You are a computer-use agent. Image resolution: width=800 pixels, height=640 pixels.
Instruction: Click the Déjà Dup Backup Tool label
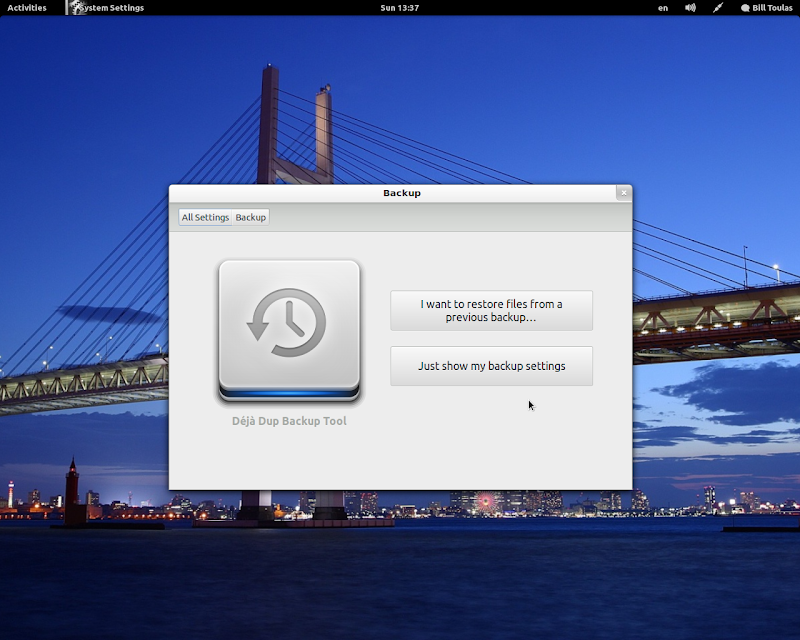(x=289, y=421)
